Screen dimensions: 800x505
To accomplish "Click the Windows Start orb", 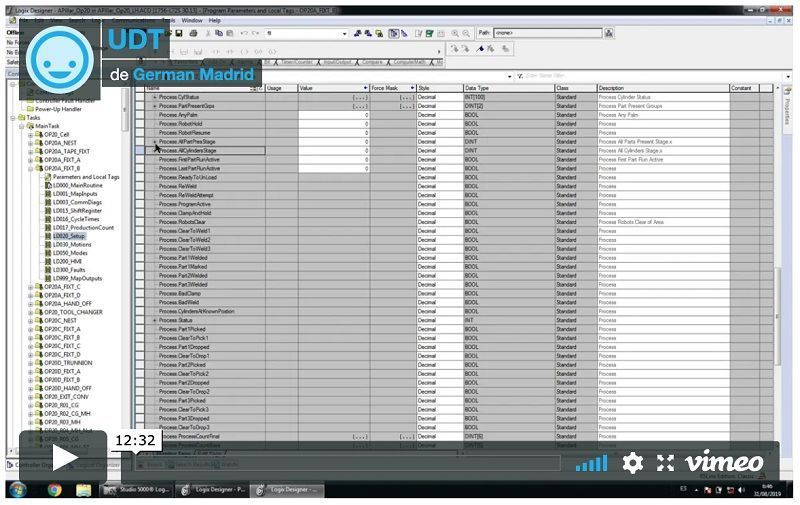I will point(17,490).
